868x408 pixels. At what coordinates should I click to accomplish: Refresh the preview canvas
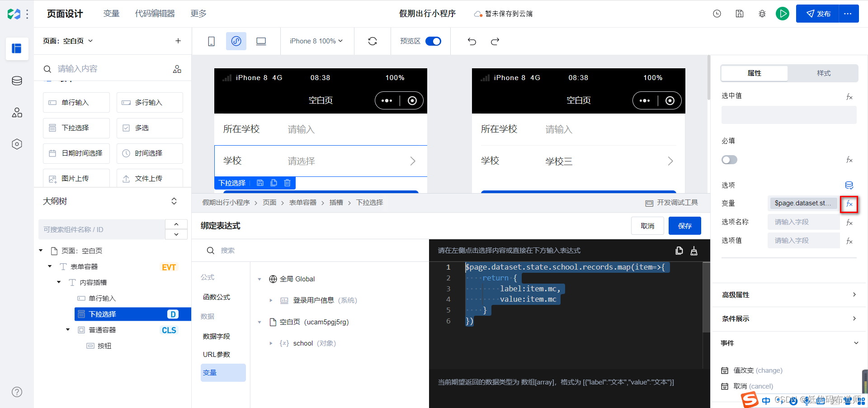(x=373, y=41)
